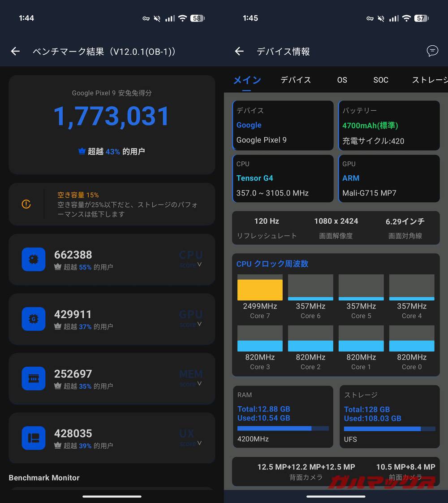
Task: Tap the Core 1 820MHz reading
Action: 361,357
